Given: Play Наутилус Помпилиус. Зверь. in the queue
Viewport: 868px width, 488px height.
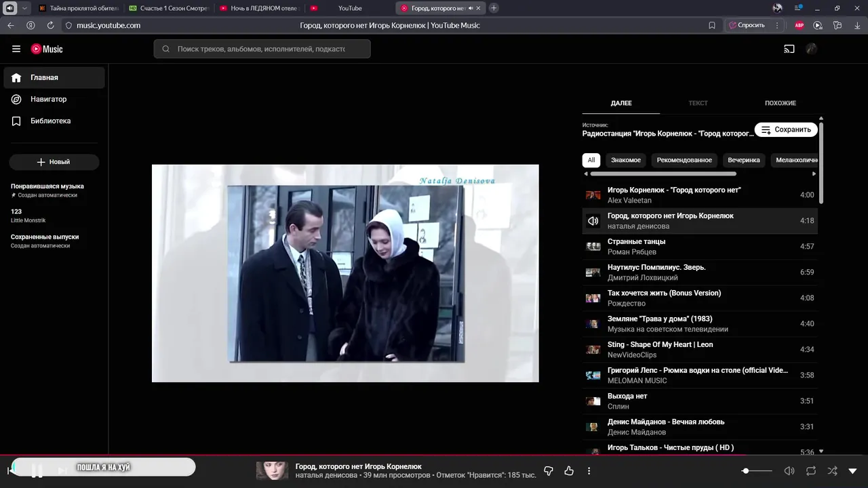Looking at the screenshot, I should [x=700, y=272].
